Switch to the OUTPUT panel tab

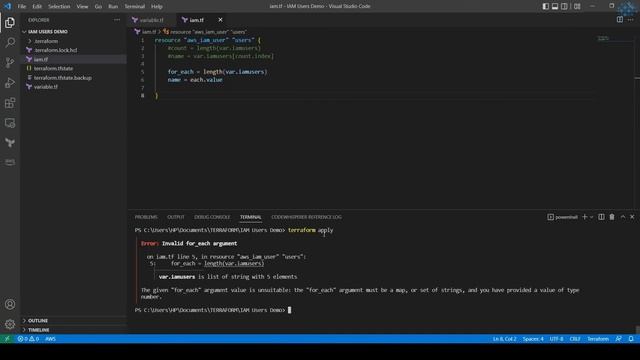click(176, 217)
